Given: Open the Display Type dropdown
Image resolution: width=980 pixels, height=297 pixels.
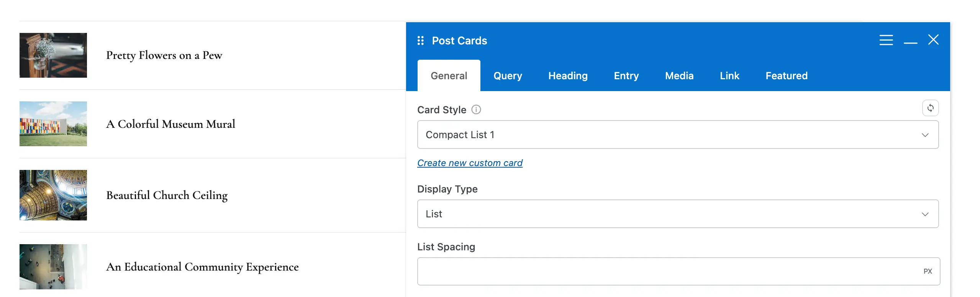Looking at the screenshot, I should (x=678, y=214).
